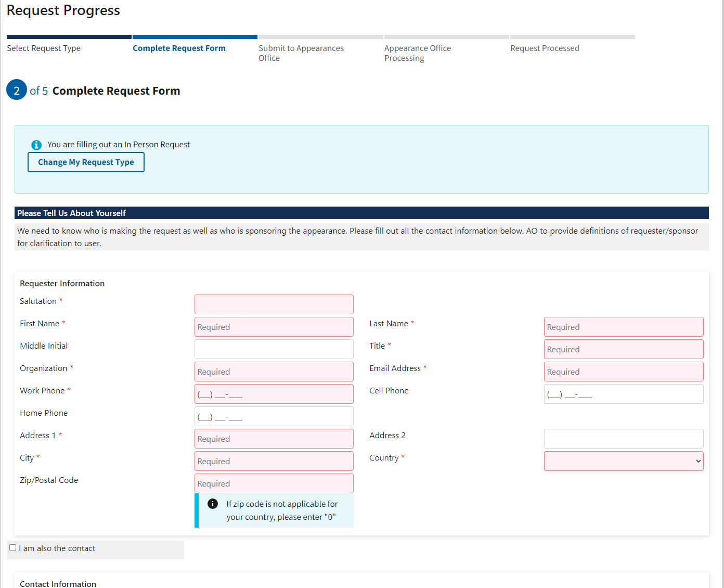This screenshot has width=724, height=588.
Task: Click the Zip/Postal Code input field
Action: 274,483
